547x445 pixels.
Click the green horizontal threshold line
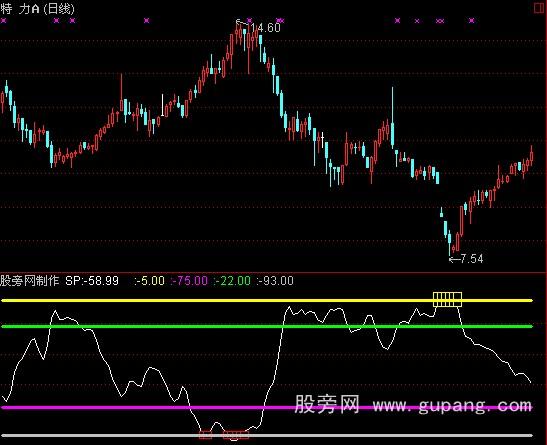click(x=267, y=326)
